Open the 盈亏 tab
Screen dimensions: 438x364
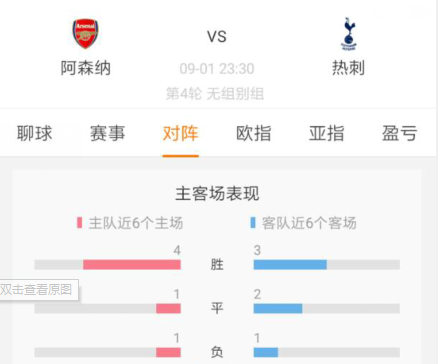(x=399, y=133)
